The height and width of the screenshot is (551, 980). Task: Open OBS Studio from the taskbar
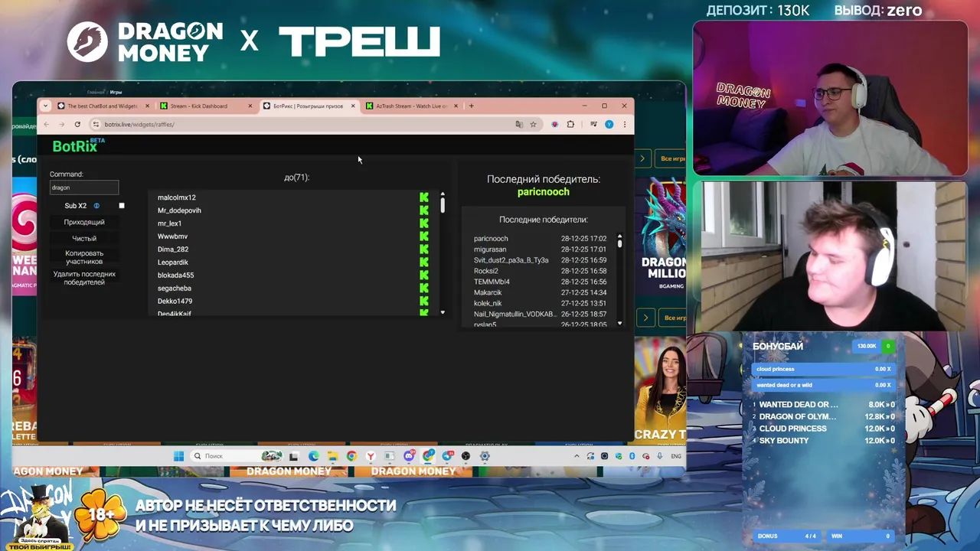(466, 456)
